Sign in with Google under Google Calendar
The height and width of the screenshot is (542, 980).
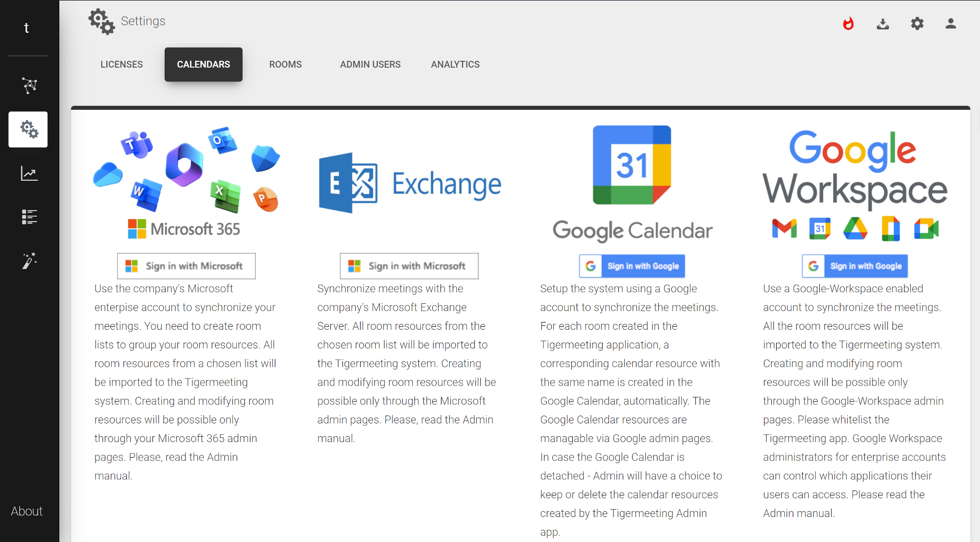tap(632, 266)
